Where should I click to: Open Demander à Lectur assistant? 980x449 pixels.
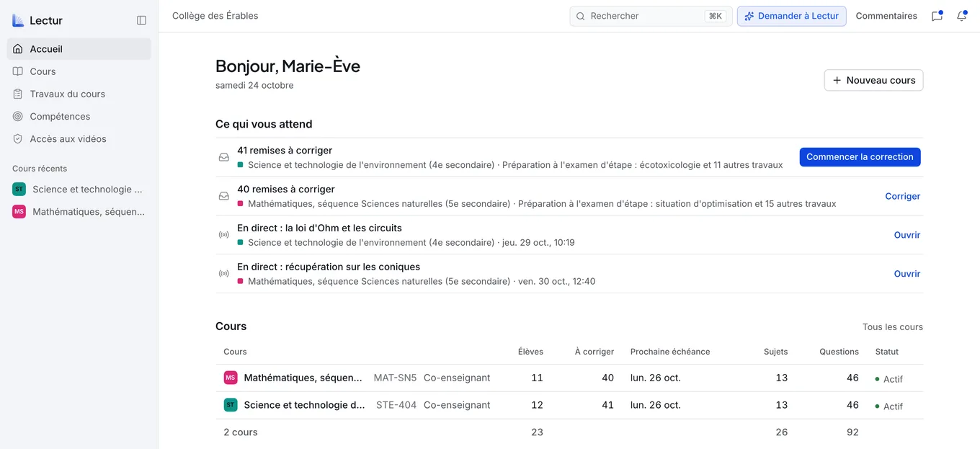791,16
